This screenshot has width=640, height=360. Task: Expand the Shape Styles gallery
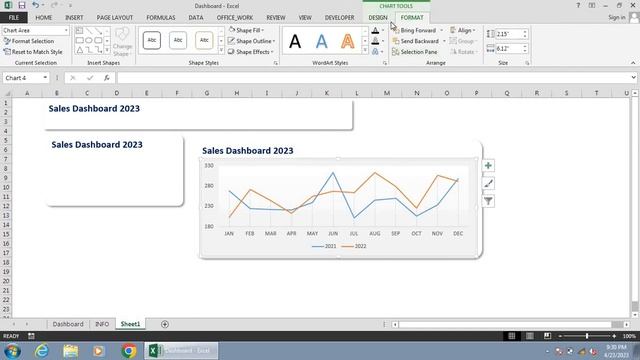[221, 51]
